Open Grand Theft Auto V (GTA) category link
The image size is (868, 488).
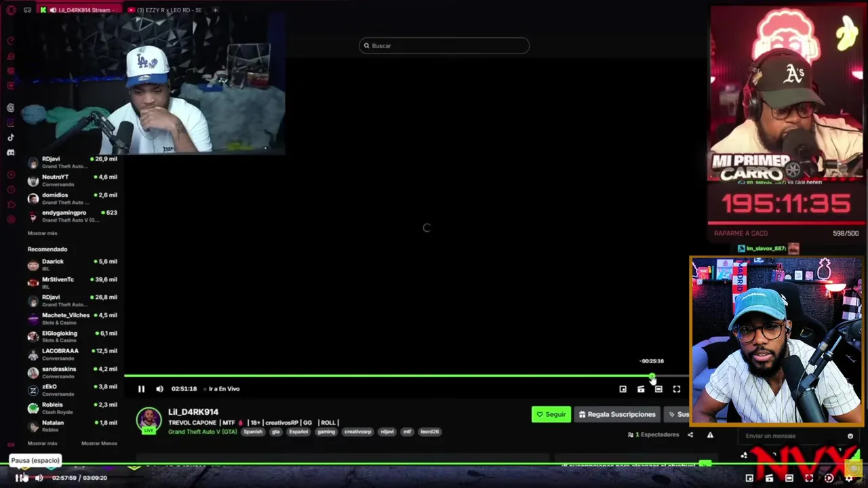click(202, 432)
